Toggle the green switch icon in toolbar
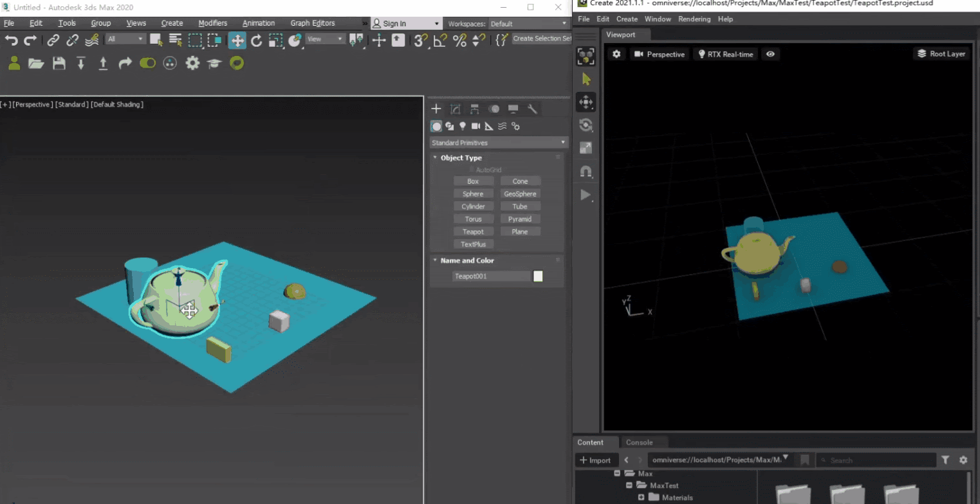Image resolution: width=980 pixels, height=504 pixels. pyautogui.click(x=147, y=63)
